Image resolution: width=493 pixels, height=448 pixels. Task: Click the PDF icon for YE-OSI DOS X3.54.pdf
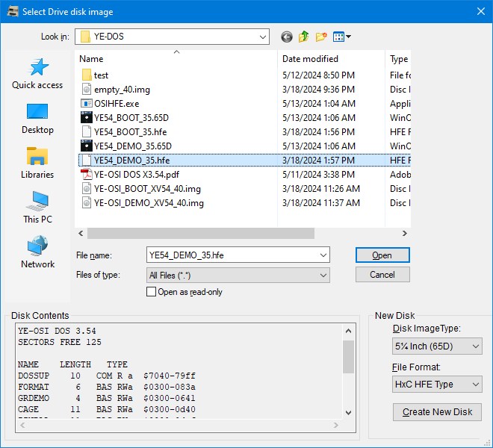[x=87, y=174]
